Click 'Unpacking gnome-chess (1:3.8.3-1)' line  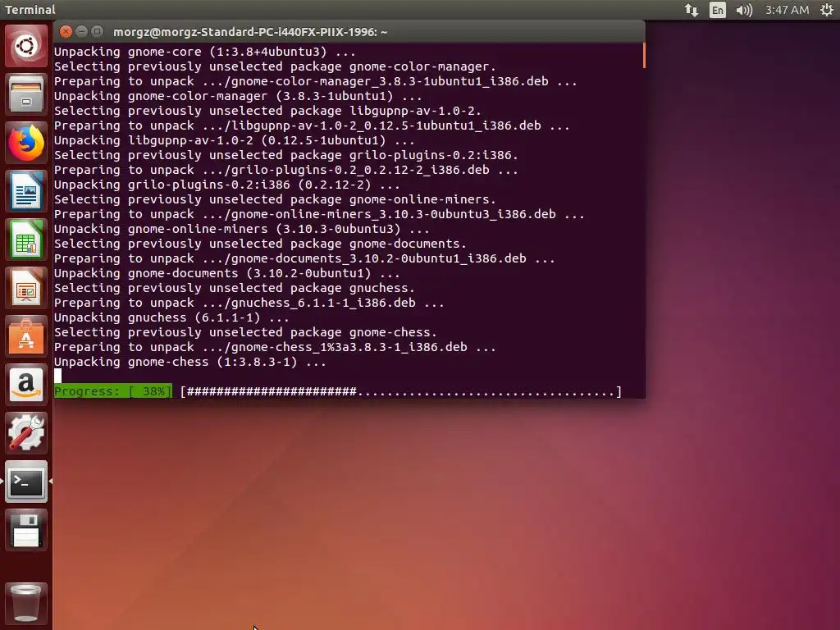click(x=190, y=362)
